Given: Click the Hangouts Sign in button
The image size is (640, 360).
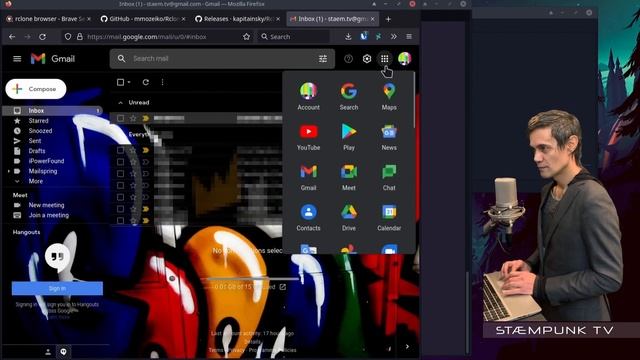Looking at the screenshot, I should pyautogui.click(x=57, y=288).
